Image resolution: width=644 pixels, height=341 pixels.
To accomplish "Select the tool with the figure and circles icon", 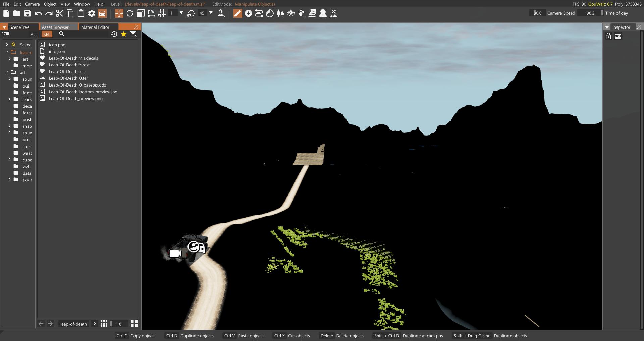I will point(302,13).
